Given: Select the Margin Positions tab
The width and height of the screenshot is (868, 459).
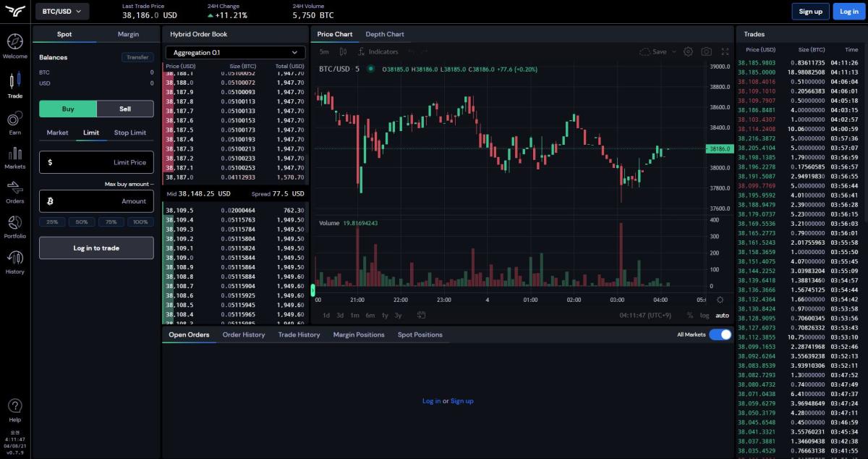Looking at the screenshot, I should point(358,334).
